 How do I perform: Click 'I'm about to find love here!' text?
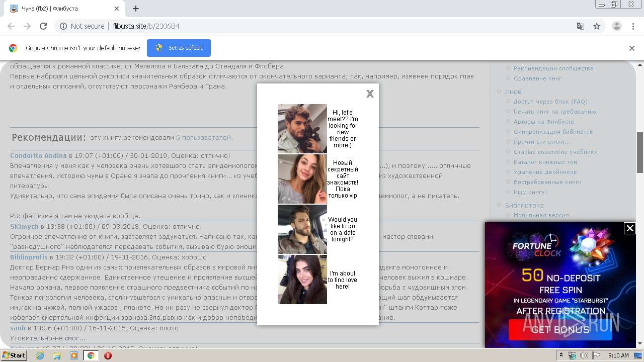343,280
